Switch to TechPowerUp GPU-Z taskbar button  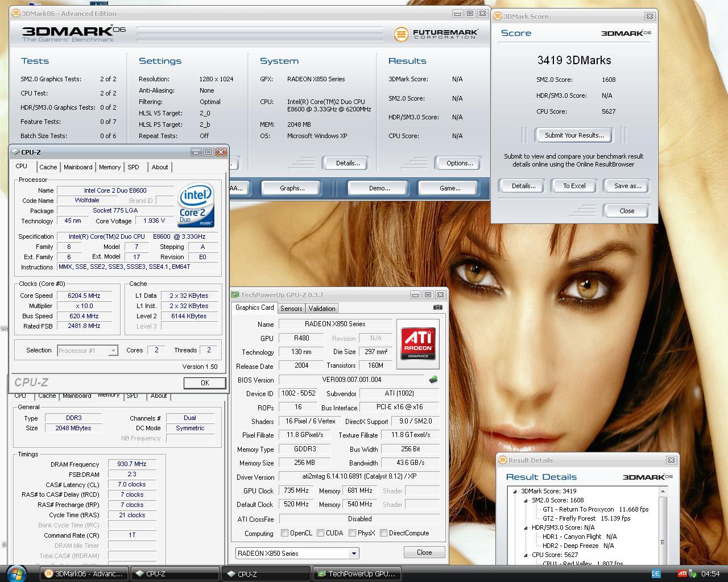357,574
